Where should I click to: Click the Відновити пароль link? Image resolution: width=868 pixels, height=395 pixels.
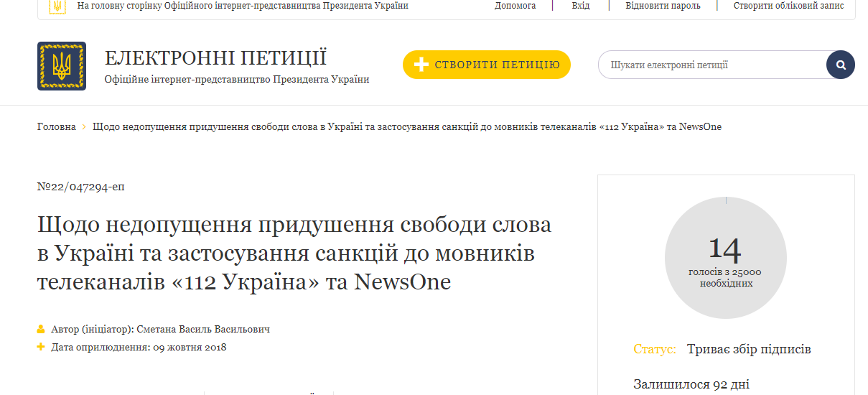[662, 6]
